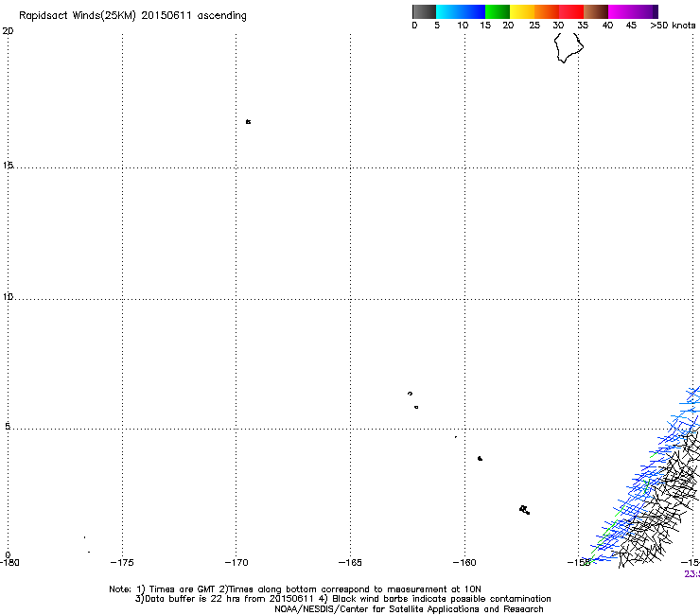The image size is (700, 615).
Task: Click the dark purple 45–50 knots color segment
Action: point(645,11)
